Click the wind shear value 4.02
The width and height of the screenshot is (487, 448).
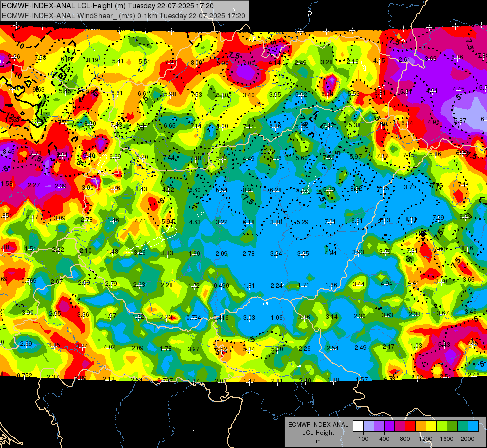[109, 347]
